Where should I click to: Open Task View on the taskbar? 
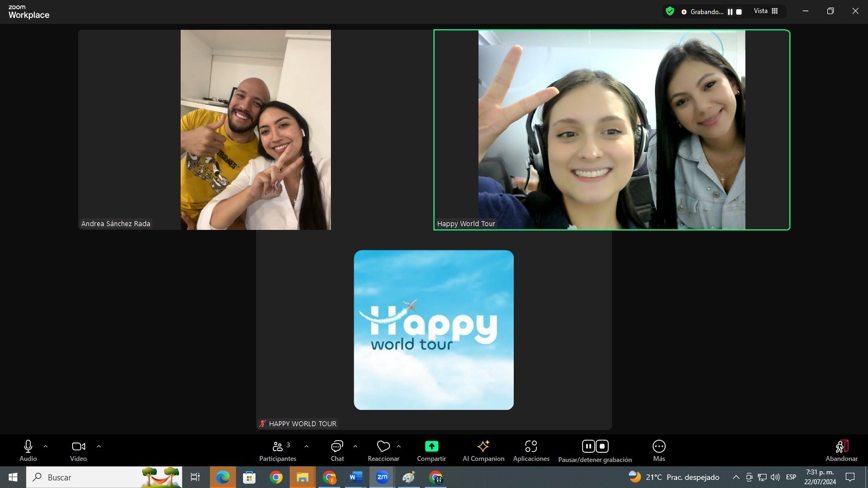(195, 477)
